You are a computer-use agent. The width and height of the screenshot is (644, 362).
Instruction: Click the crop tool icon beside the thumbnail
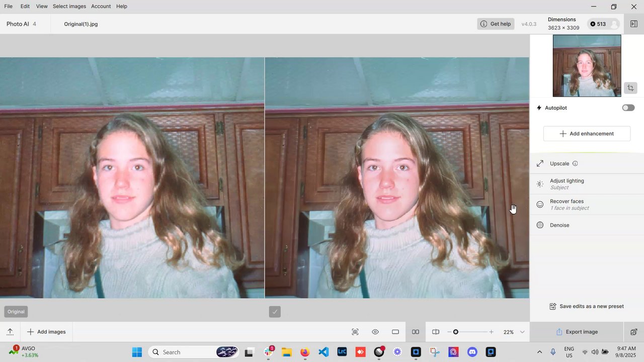pos(630,88)
